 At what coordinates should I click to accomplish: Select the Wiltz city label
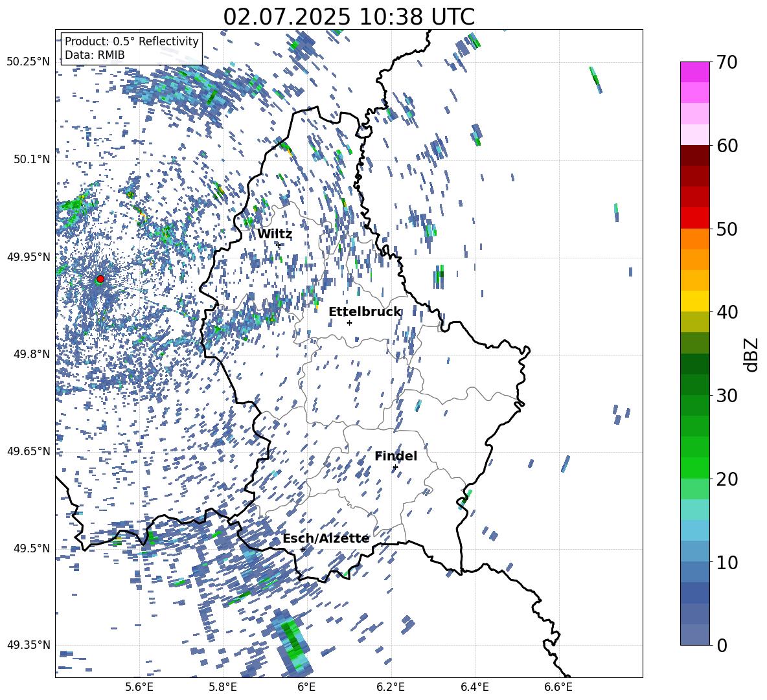tap(275, 234)
